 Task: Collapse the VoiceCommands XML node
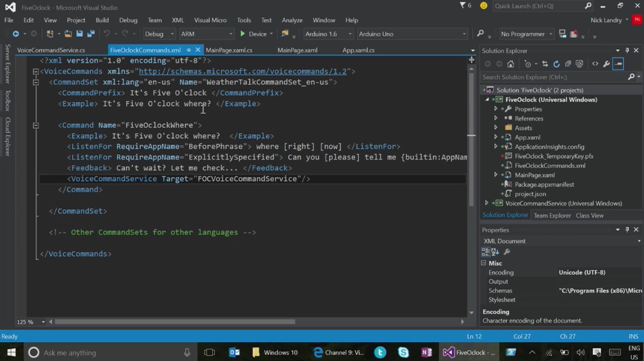tap(36, 71)
